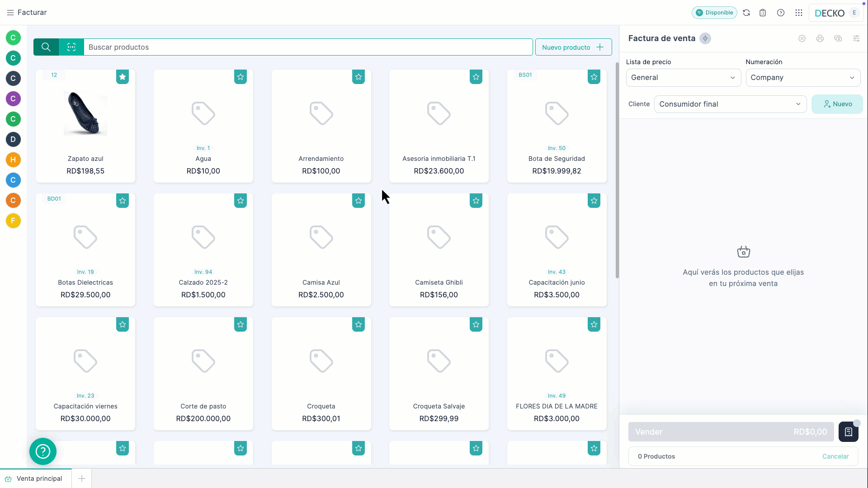
Task: Add Croqueta product card
Action: point(321,374)
